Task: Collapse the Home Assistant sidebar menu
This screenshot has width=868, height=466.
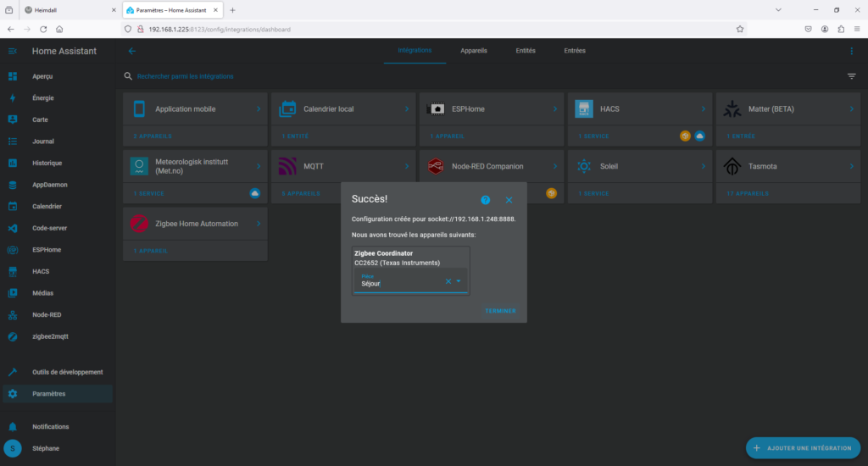Action: (x=12, y=51)
